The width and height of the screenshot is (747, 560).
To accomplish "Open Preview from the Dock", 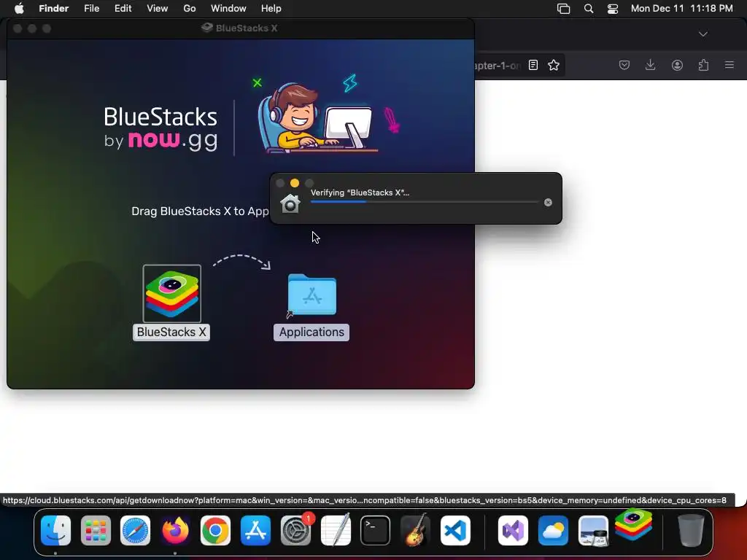I will click(593, 530).
